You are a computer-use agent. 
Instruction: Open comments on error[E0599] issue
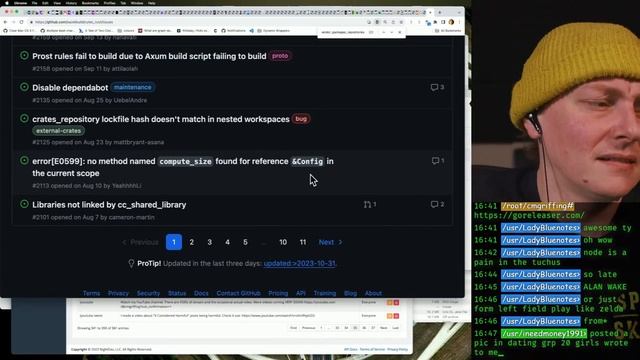click(x=438, y=161)
